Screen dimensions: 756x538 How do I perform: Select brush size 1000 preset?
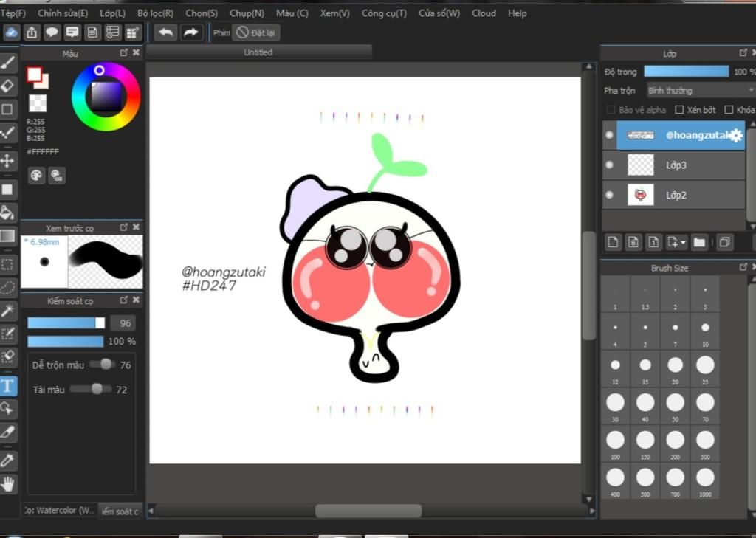705,481
